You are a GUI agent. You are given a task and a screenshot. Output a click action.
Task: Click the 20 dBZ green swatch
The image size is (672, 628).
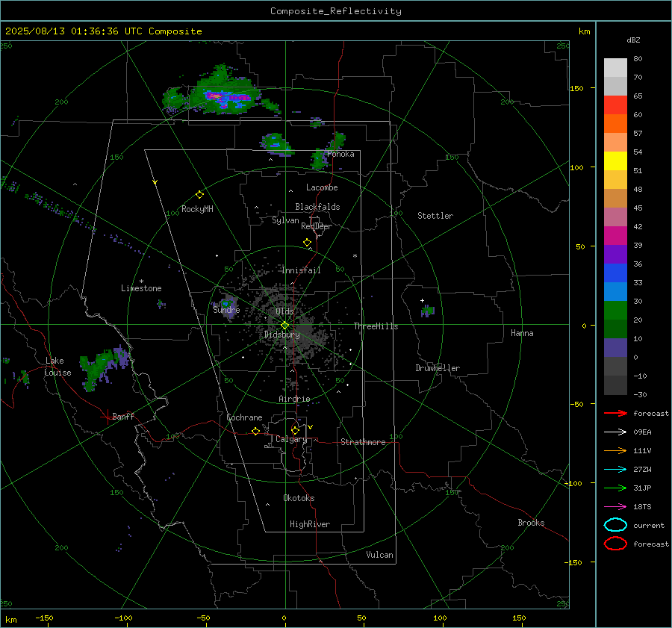tap(615, 311)
